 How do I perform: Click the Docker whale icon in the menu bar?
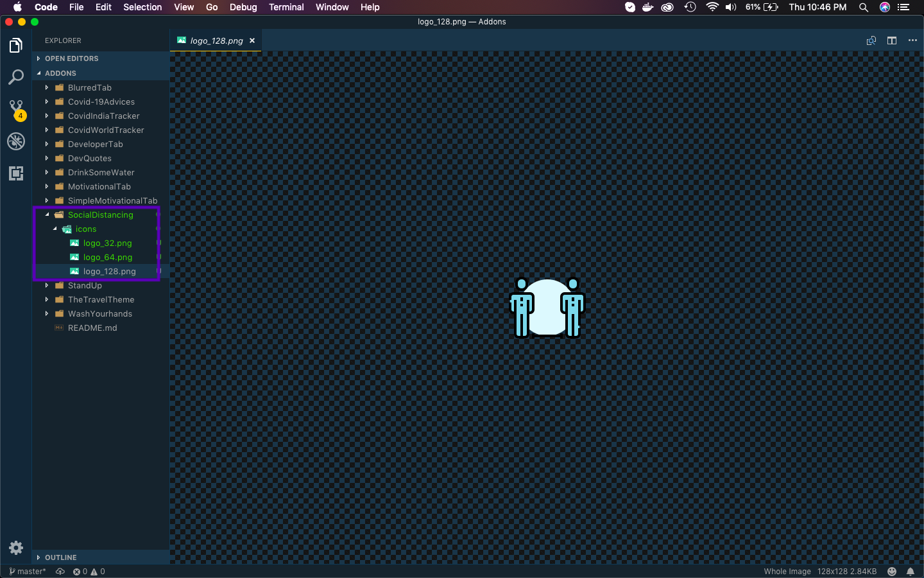click(648, 7)
